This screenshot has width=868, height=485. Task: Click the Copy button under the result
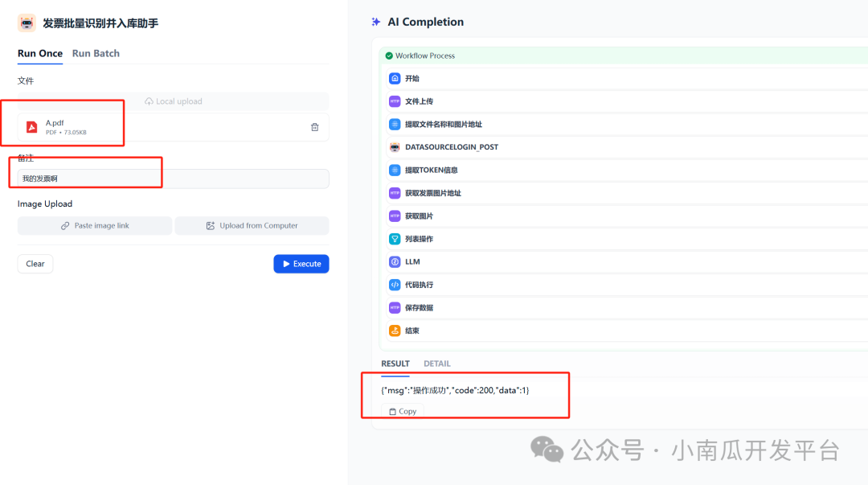click(x=402, y=411)
